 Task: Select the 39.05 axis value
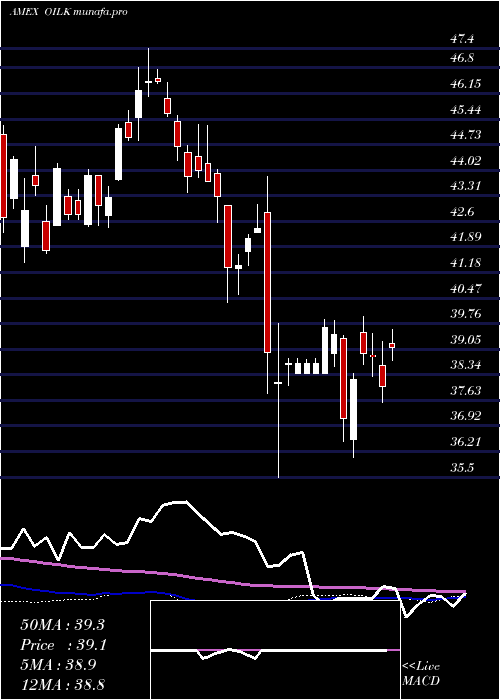[x=465, y=339]
